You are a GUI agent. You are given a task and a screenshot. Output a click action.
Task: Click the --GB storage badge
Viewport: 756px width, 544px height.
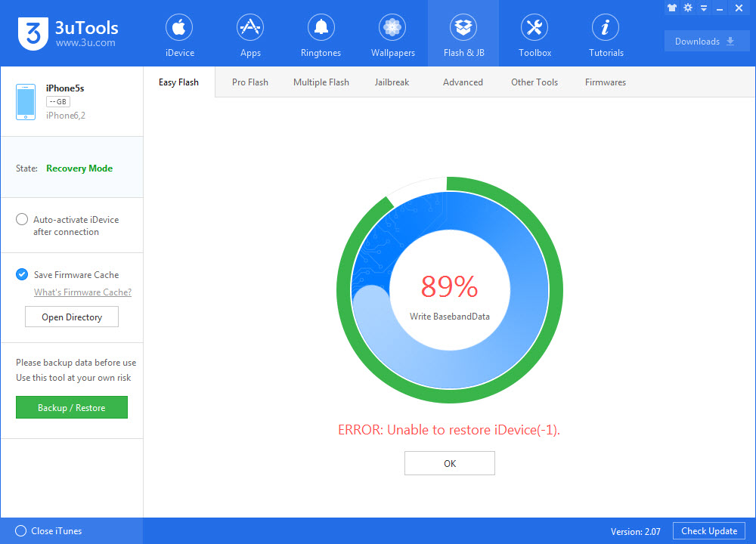click(x=58, y=102)
